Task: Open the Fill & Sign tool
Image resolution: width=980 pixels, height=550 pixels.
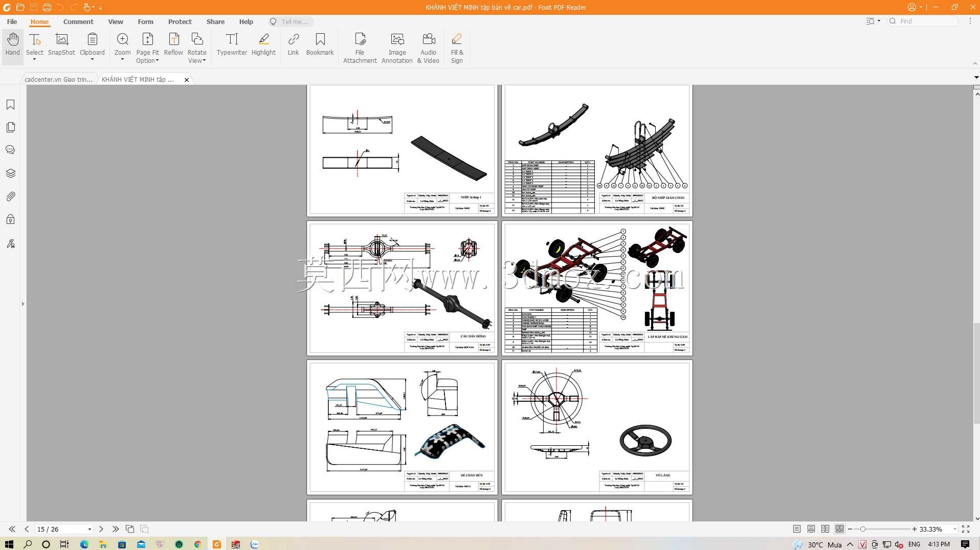Action: coord(457,48)
